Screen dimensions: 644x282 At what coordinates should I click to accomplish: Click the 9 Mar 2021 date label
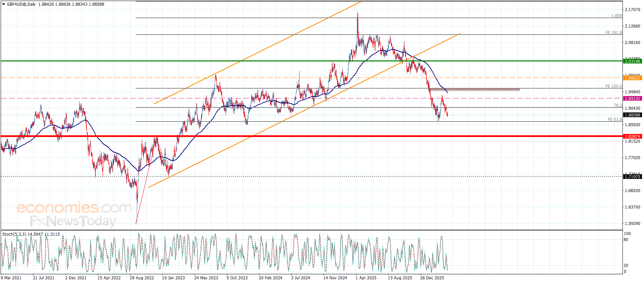point(11,278)
